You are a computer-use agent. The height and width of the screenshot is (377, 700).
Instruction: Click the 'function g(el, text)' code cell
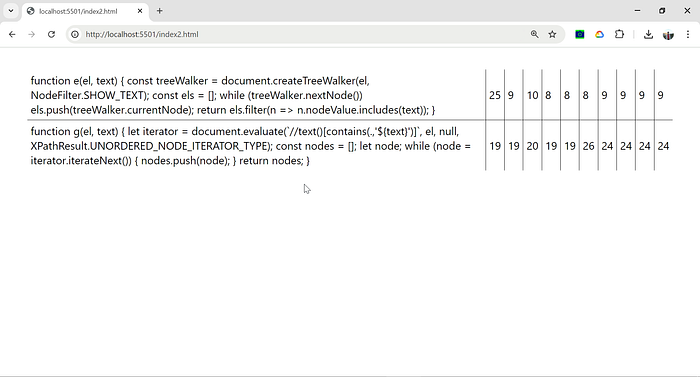click(256, 146)
